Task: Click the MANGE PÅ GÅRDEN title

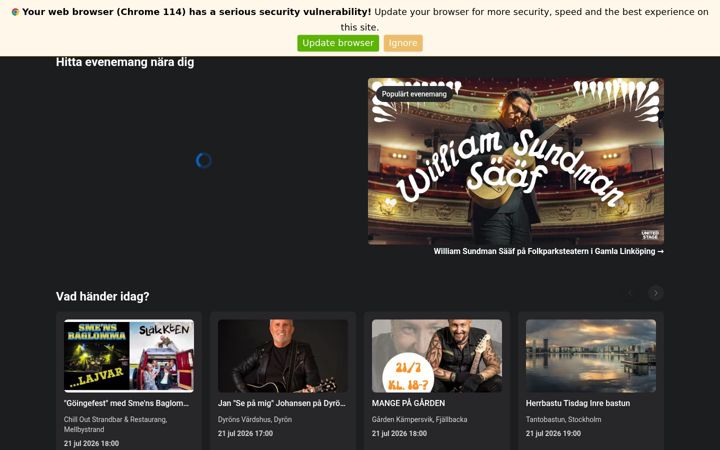Action: (x=408, y=403)
